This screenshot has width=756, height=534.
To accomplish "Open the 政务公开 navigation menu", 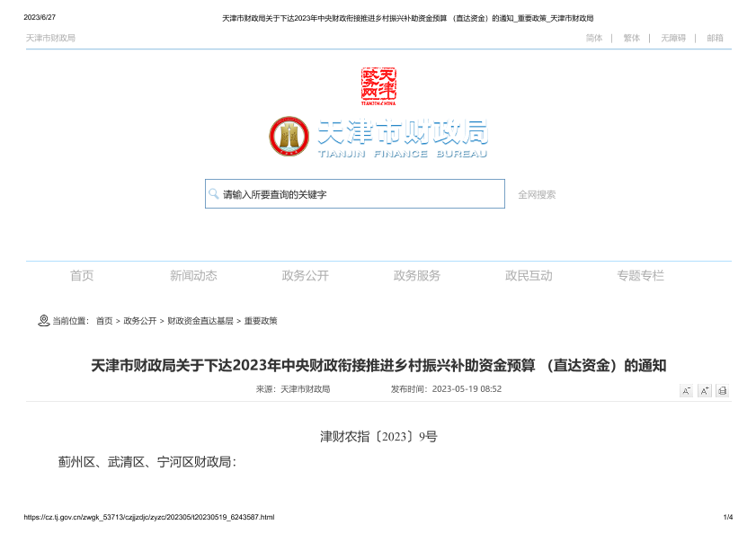I will tap(306, 275).
